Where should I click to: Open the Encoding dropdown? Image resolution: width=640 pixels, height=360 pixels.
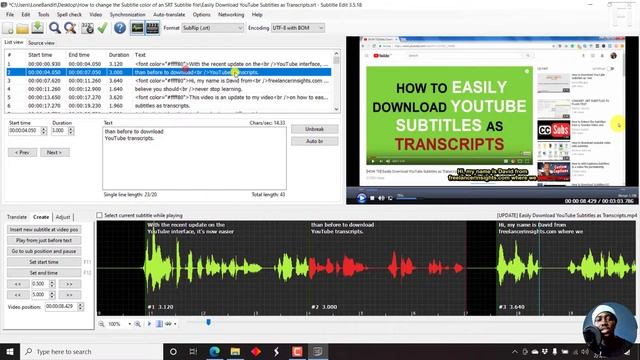click(298, 28)
